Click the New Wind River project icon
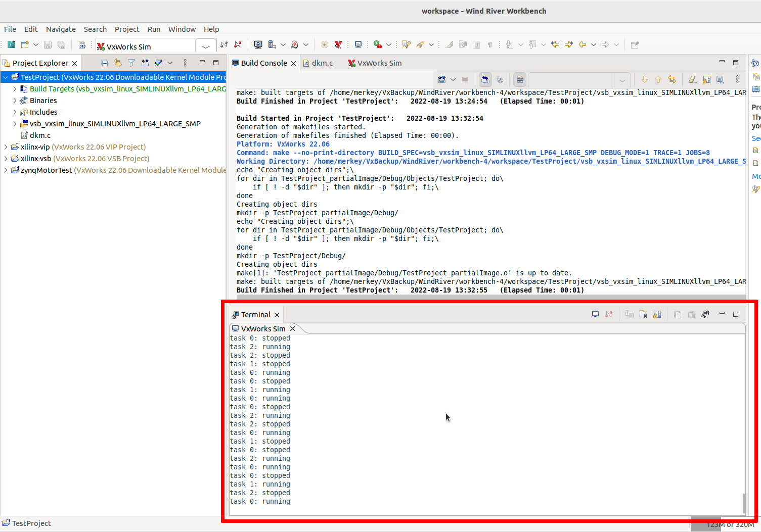This screenshot has width=761, height=532. [11, 44]
